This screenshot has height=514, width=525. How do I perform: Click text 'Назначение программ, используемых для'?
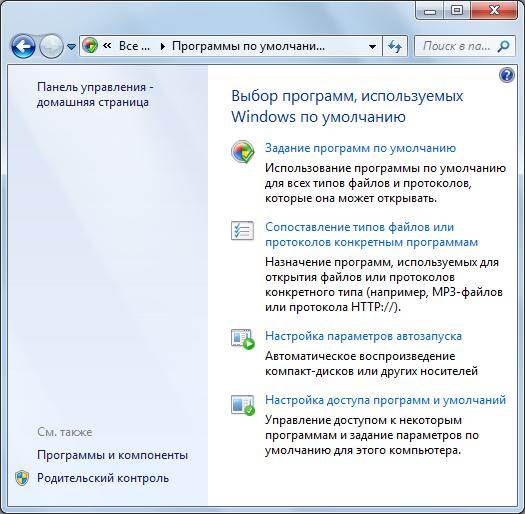tap(382, 262)
